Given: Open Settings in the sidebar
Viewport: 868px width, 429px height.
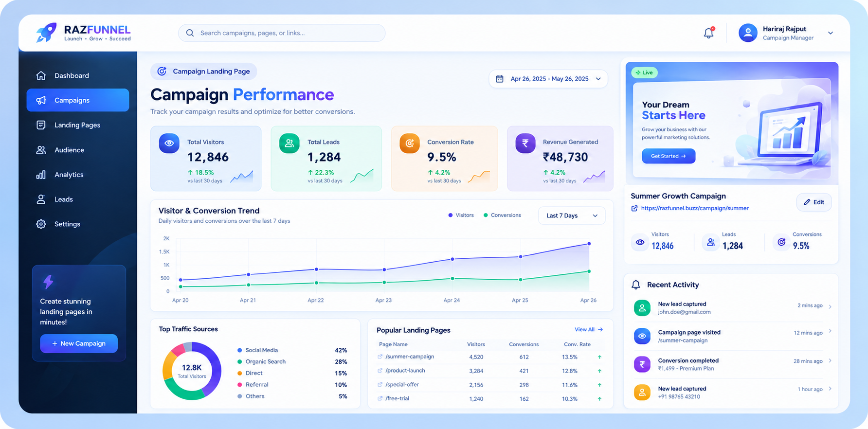Looking at the screenshot, I should coord(78,224).
